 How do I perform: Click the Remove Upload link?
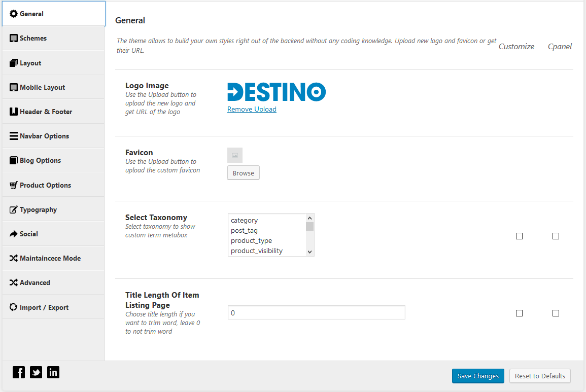(252, 109)
